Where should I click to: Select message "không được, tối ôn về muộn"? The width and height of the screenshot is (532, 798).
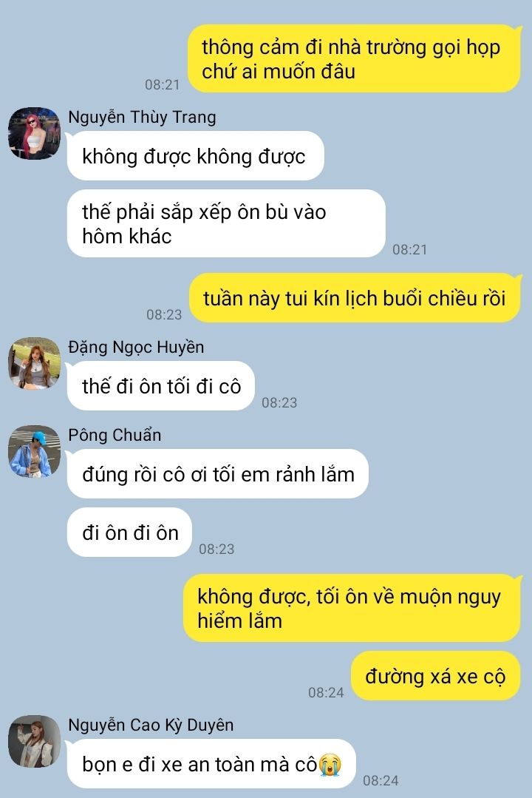click(352, 608)
